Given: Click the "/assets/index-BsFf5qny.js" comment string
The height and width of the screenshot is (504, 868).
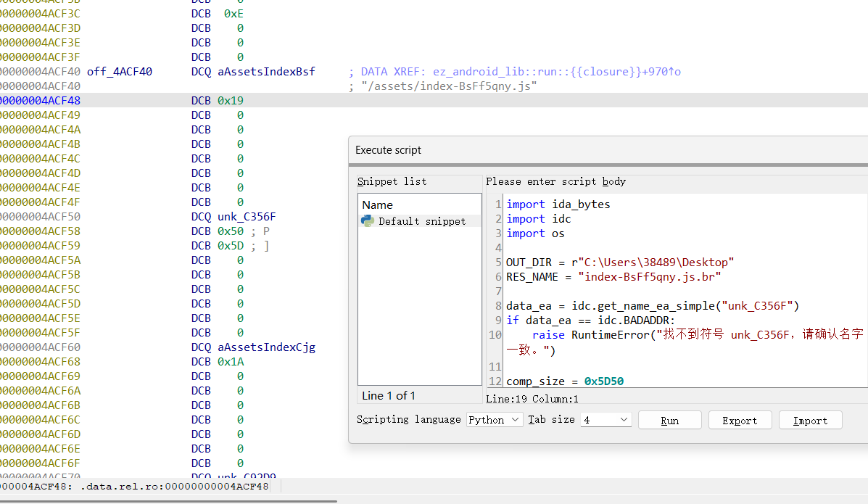Looking at the screenshot, I should point(448,86).
